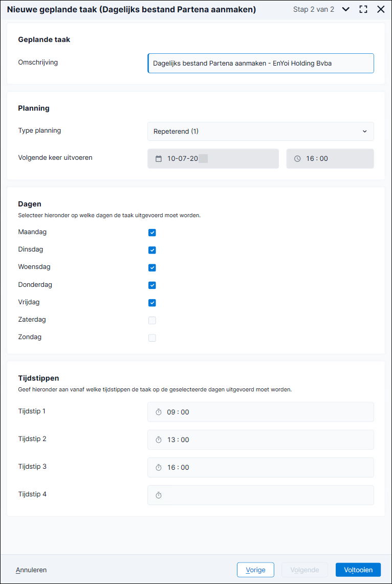This screenshot has height=584, width=392.
Task: Uncheck the Vrijdag checkbox
Action: point(152,303)
